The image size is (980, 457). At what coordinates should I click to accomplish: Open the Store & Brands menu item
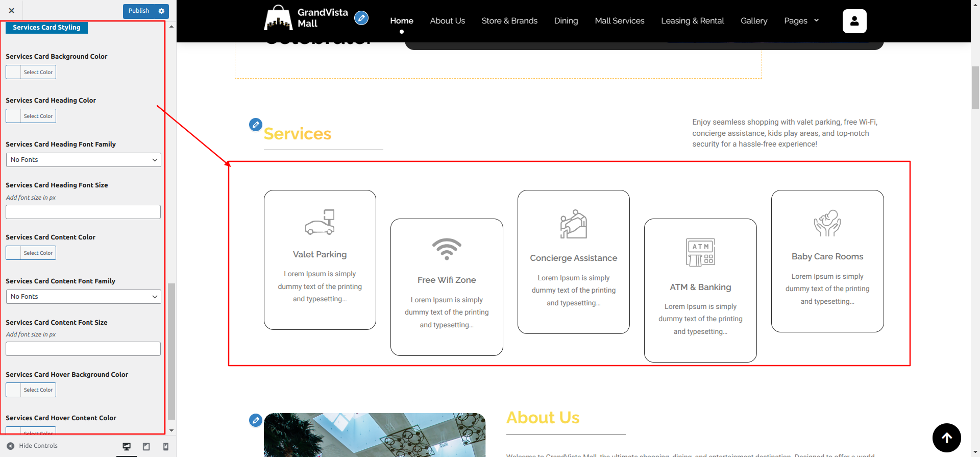click(x=509, y=21)
